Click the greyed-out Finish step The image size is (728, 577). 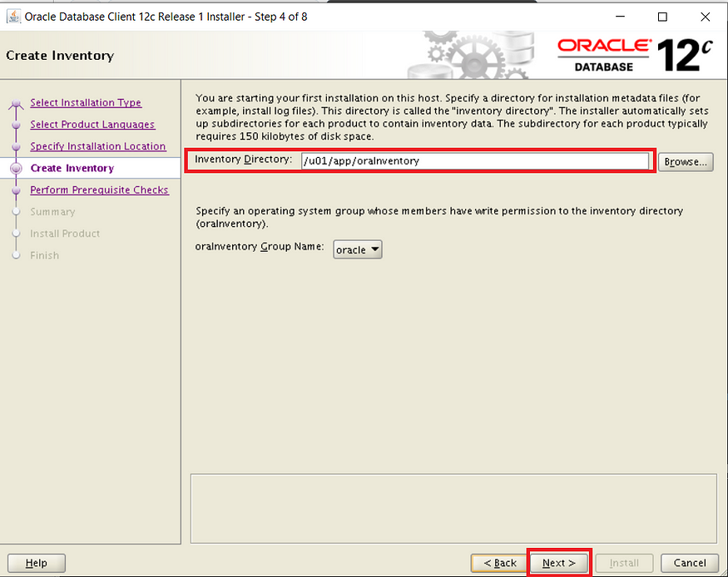[45, 255]
